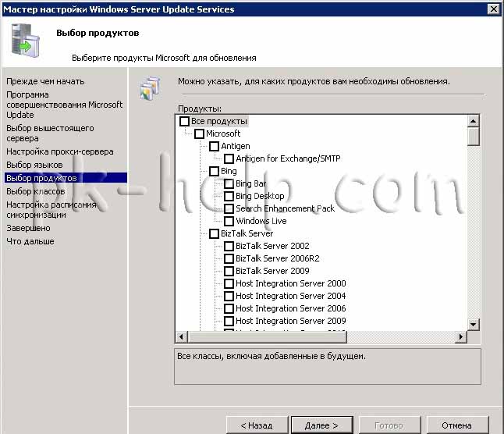Go forward with "Далее >" button
The height and width of the screenshot is (434, 504).
coord(321,425)
